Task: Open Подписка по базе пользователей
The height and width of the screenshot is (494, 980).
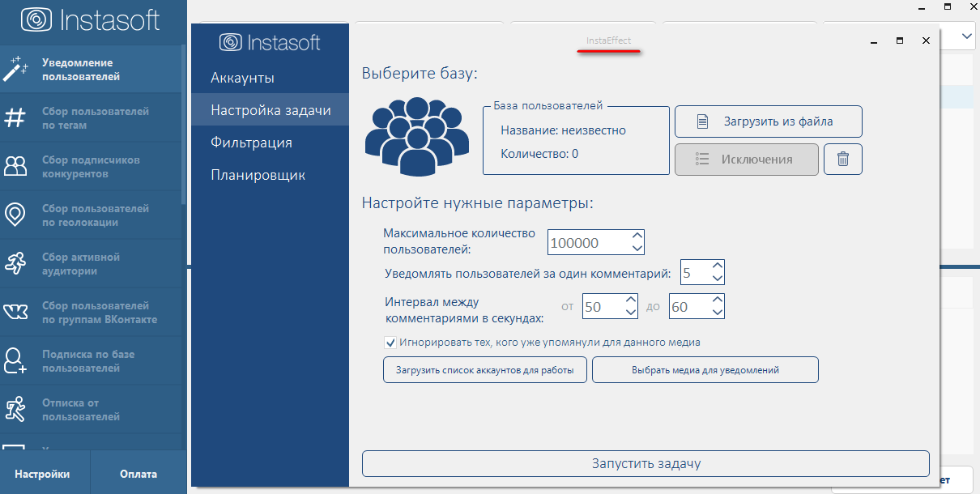Action: pos(91,361)
